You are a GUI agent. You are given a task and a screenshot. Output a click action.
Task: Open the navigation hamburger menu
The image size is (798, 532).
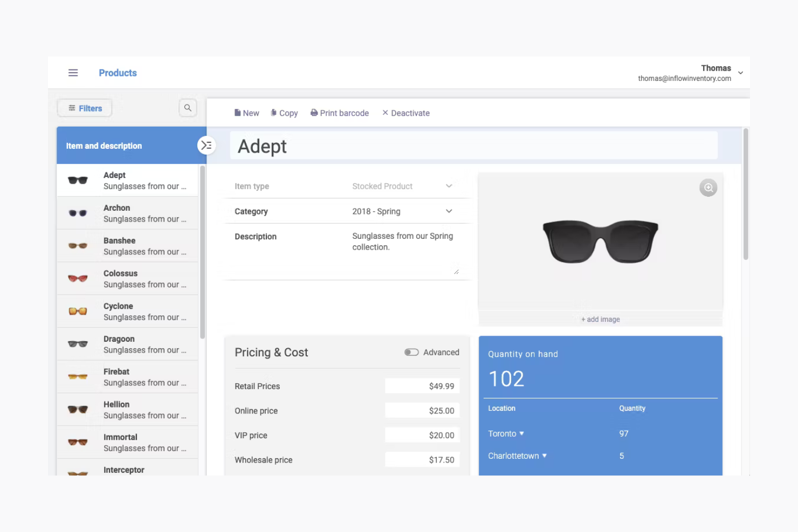73,72
